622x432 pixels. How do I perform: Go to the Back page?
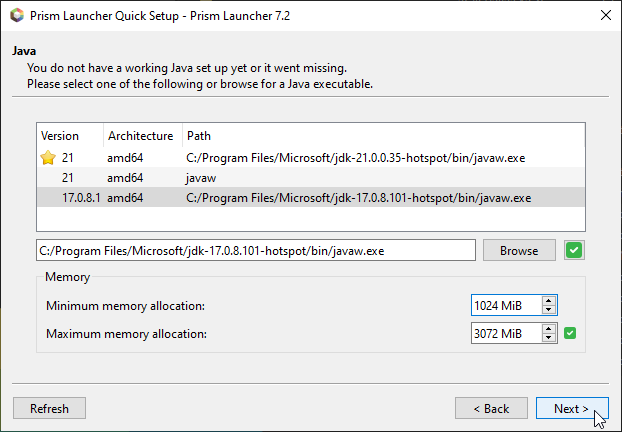tap(491, 408)
